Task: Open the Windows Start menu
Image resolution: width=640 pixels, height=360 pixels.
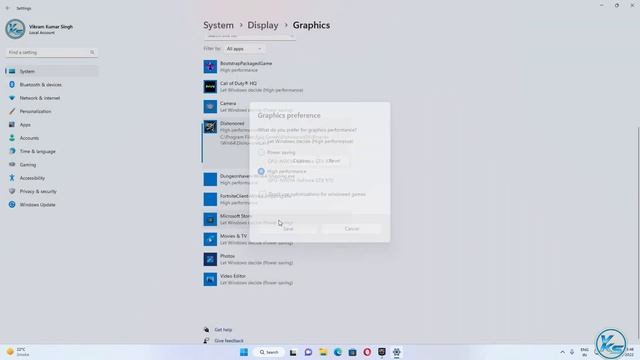Action: coord(244,352)
